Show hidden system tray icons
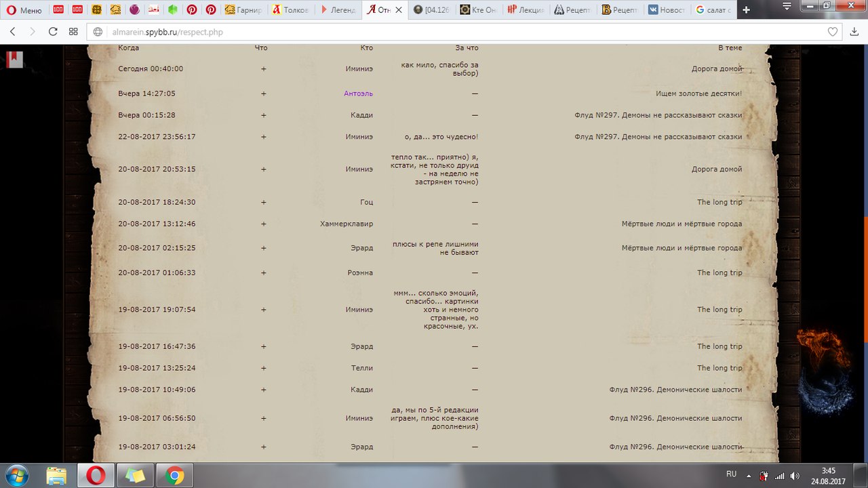Viewport: 868px width, 488px height. (x=749, y=475)
